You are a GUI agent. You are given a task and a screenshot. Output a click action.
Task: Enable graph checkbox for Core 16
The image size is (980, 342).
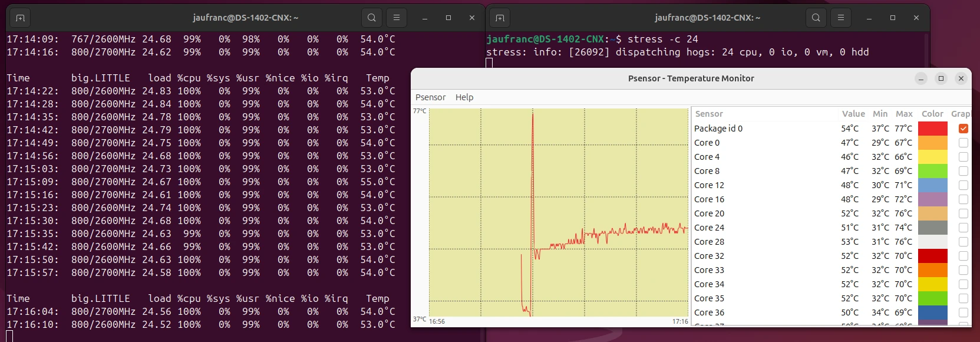pyautogui.click(x=963, y=199)
